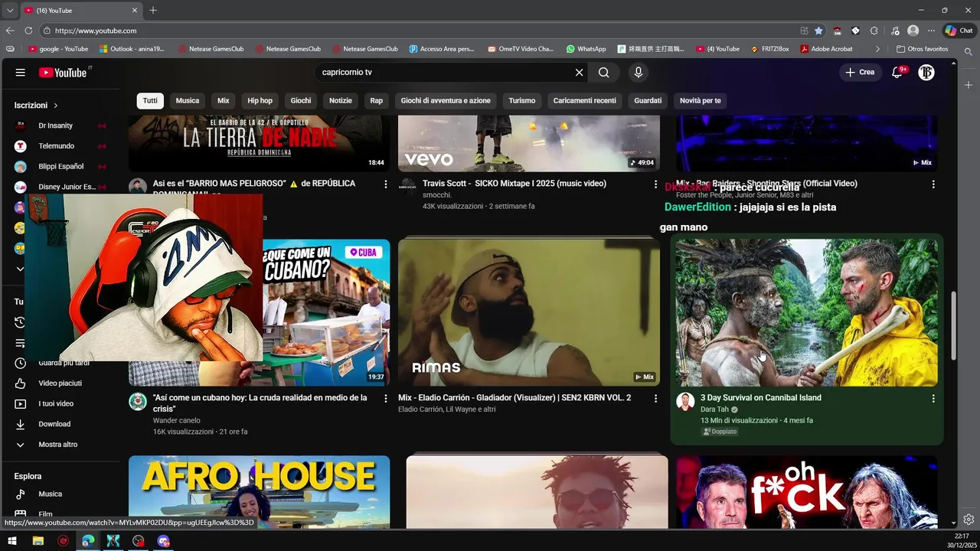
Task: Toggle the favorite star for this page
Action: pyautogui.click(x=818, y=31)
